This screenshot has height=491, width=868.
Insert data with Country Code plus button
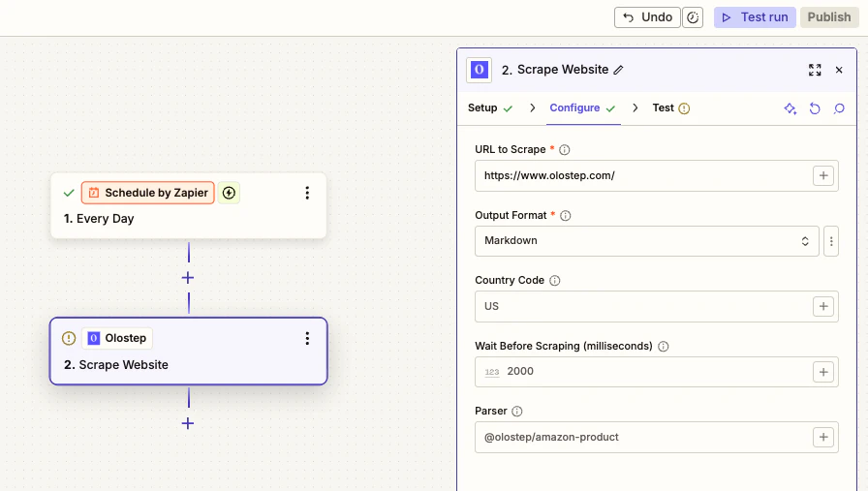click(823, 306)
